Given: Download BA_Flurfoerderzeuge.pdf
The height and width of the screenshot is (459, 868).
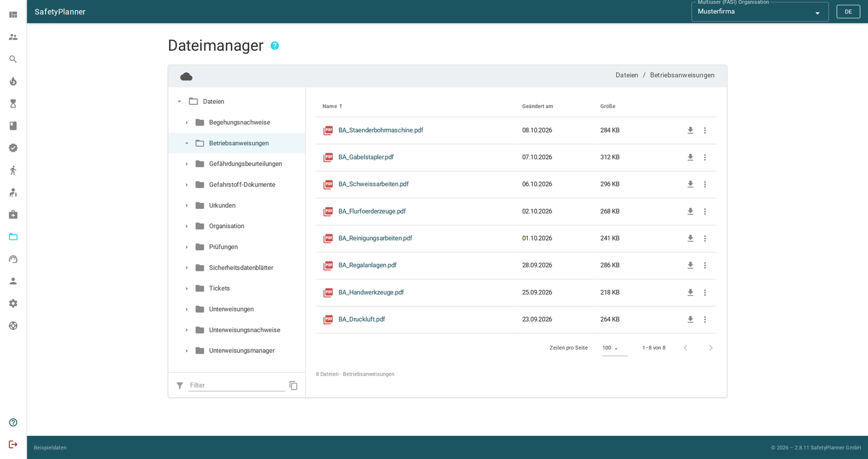Looking at the screenshot, I should 690,211.
